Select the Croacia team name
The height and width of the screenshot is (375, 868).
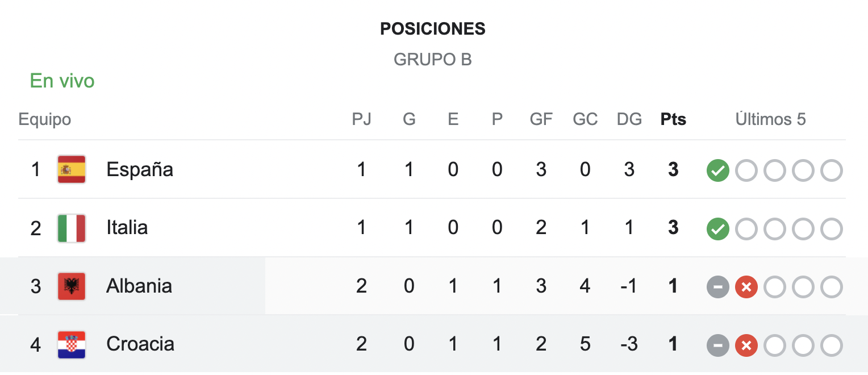(x=140, y=344)
